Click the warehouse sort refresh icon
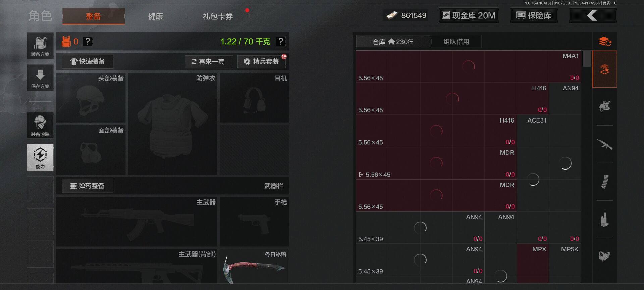 coord(605,42)
